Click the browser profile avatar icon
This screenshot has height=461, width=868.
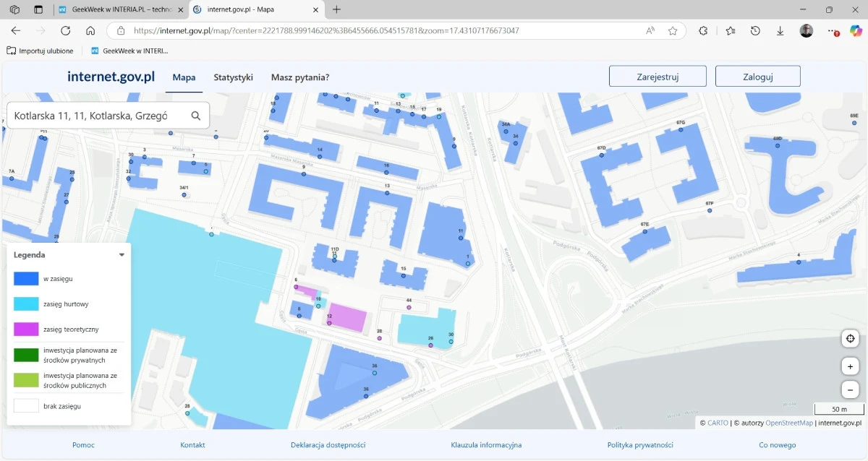pos(806,31)
